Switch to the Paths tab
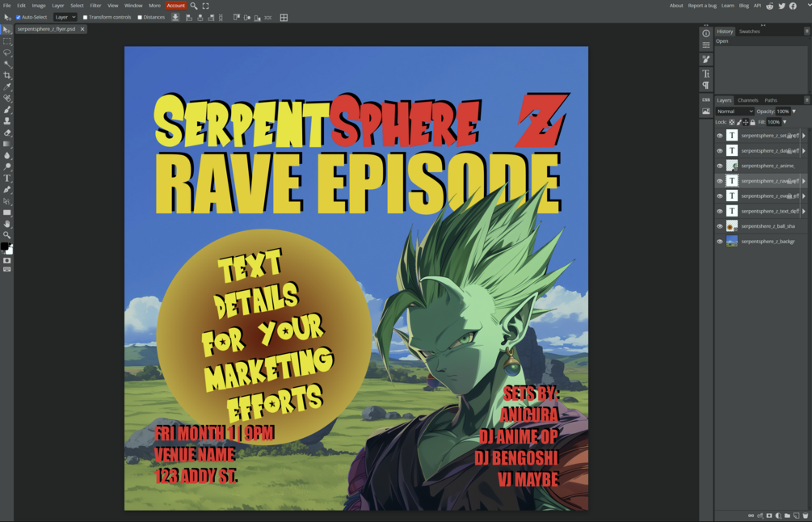This screenshot has height=522, width=812. pos(771,100)
